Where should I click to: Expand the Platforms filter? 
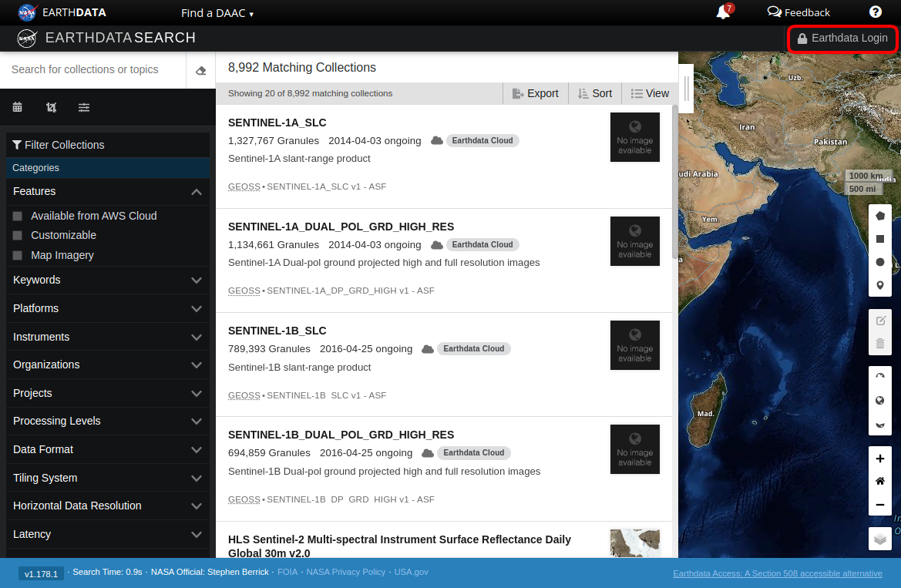[108, 309]
